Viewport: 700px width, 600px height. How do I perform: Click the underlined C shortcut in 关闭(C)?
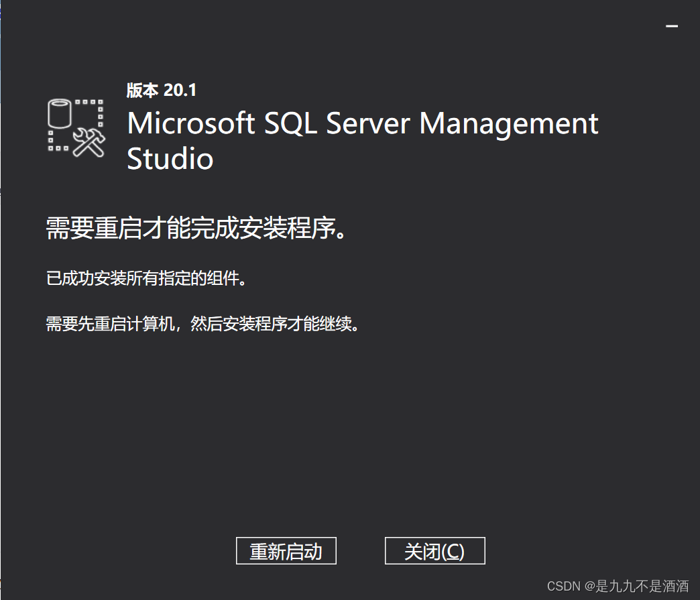454,550
